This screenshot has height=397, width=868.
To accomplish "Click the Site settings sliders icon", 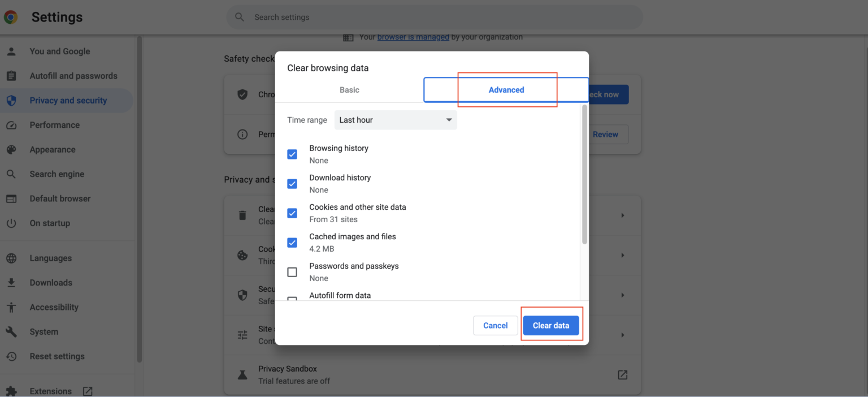I will pos(242,335).
